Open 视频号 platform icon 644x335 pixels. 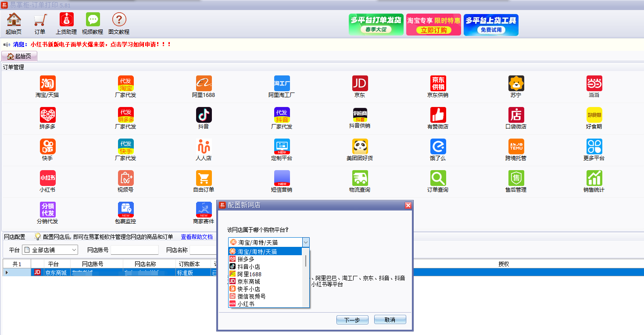point(125,178)
